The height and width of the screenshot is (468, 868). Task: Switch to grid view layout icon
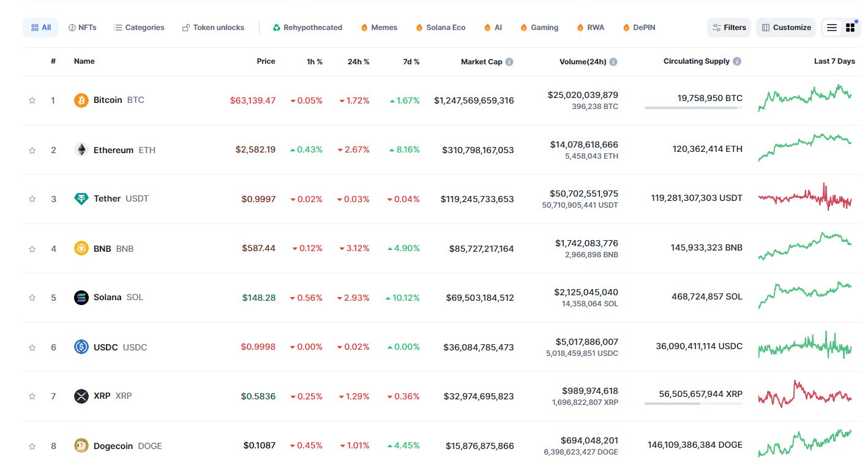coord(850,28)
